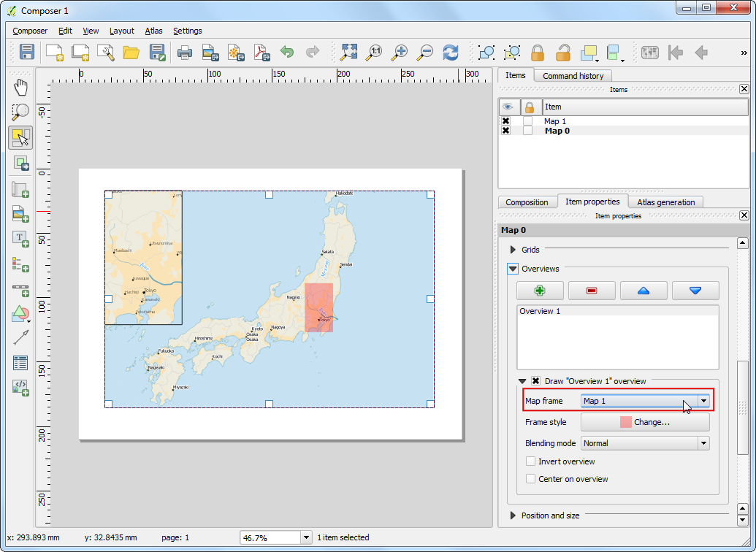This screenshot has width=756, height=552.
Task: Lock selected items with the closed padlock
Action: click(538, 52)
